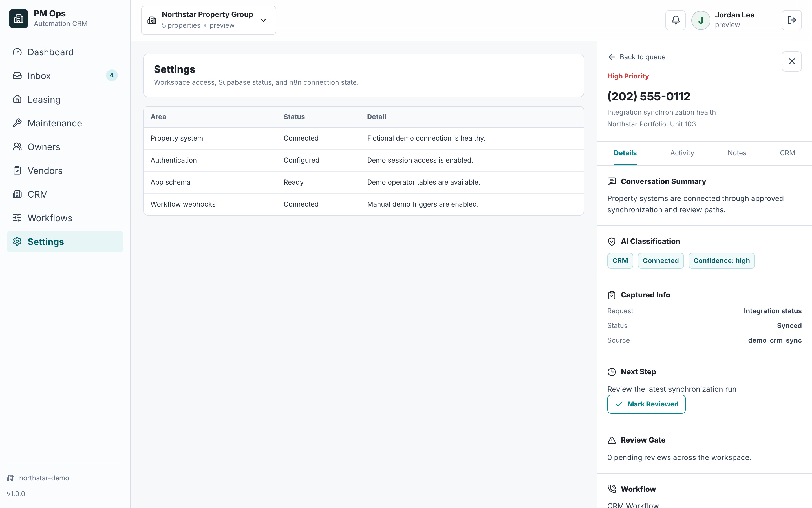
Task: Click the demo_crm_sync source value
Action: pyautogui.click(x=775, y=340)
